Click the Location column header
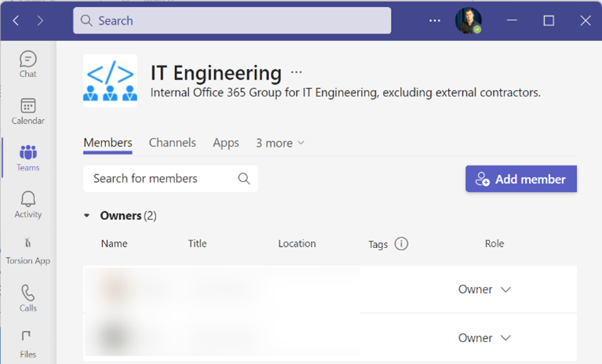602x364 pixels. tap(297, 243)
